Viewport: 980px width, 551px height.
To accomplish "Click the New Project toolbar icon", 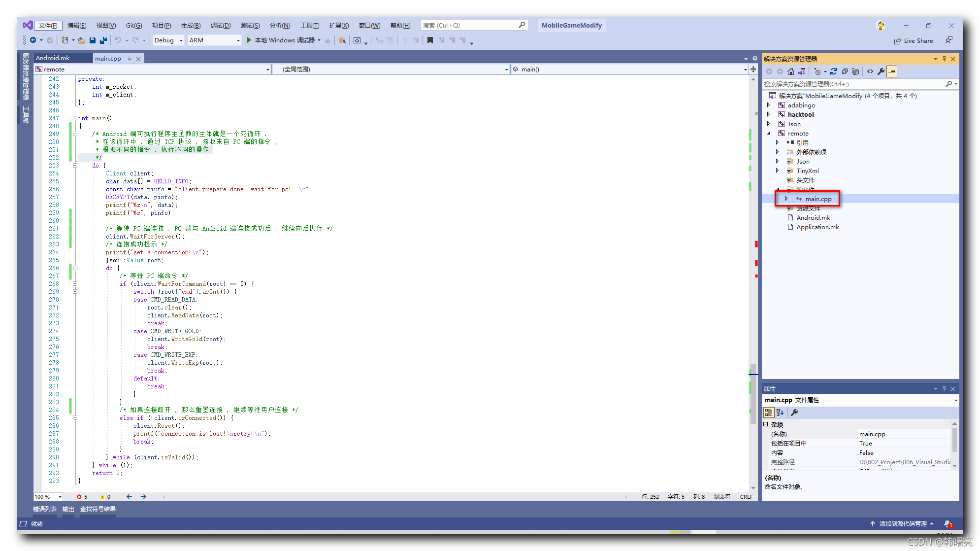I will tap(65, 40).
